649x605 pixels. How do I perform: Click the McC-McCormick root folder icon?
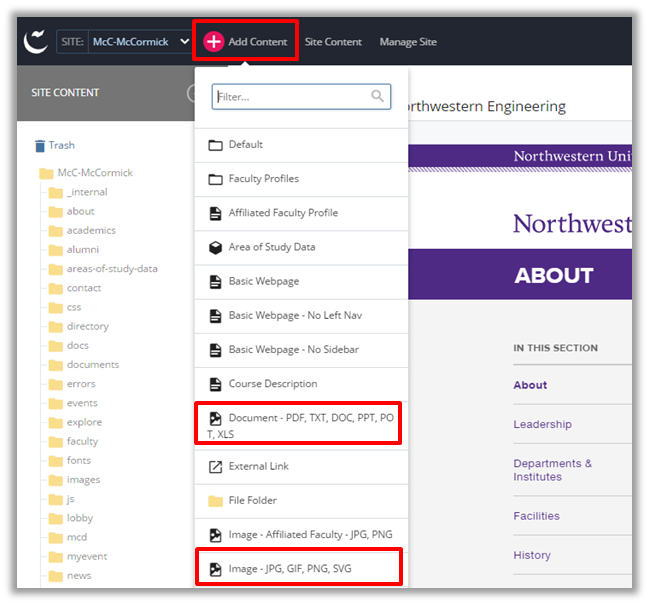(x=46, y=173)
